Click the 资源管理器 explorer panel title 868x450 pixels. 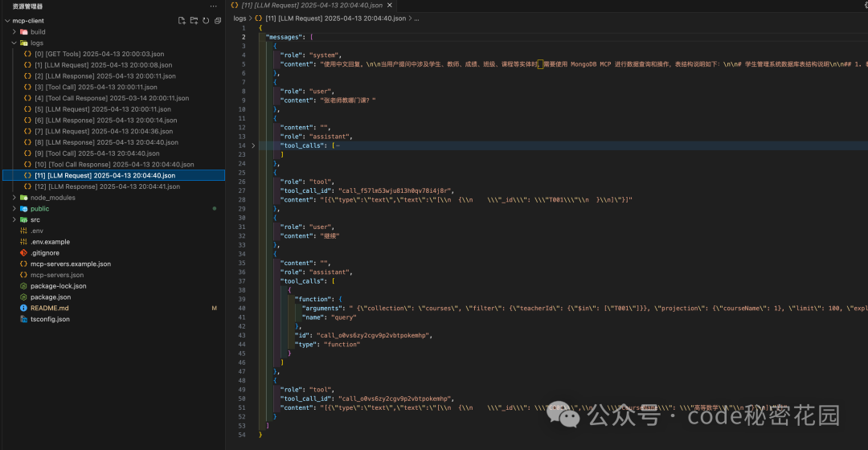[27, 6]
